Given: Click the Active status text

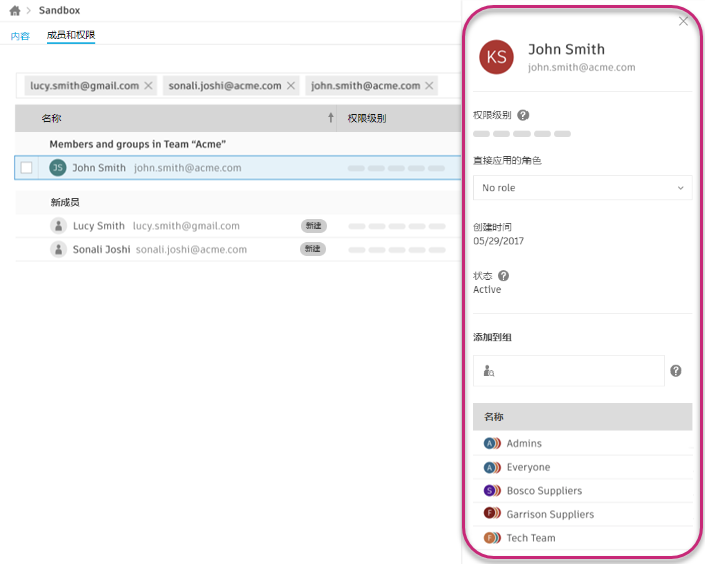Looking at the screenshot, I should [x=487, y=290].
